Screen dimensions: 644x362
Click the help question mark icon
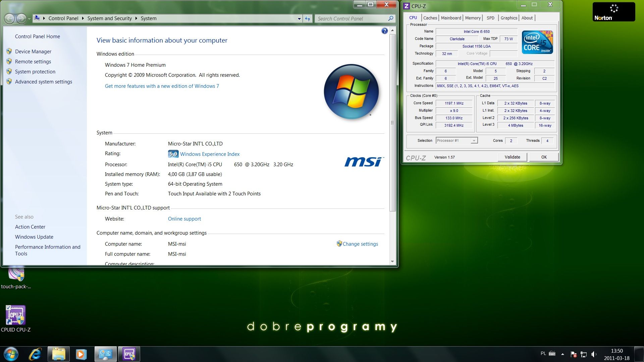pyautogui.click(x=384, y=31)
